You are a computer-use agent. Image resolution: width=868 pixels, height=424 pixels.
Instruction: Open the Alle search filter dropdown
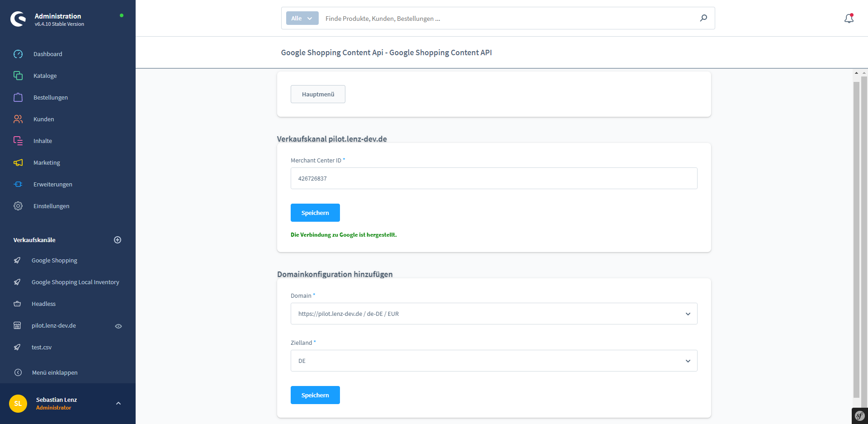pos(302,18)
